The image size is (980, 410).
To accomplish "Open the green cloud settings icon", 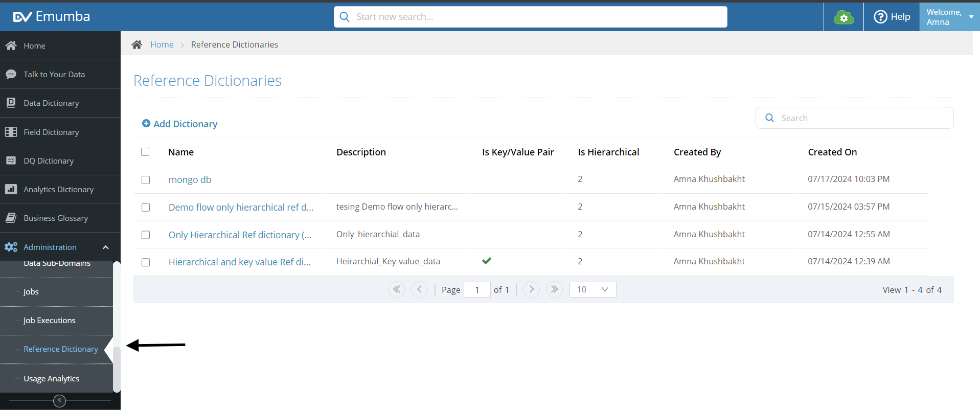I will tap(844, 18).
